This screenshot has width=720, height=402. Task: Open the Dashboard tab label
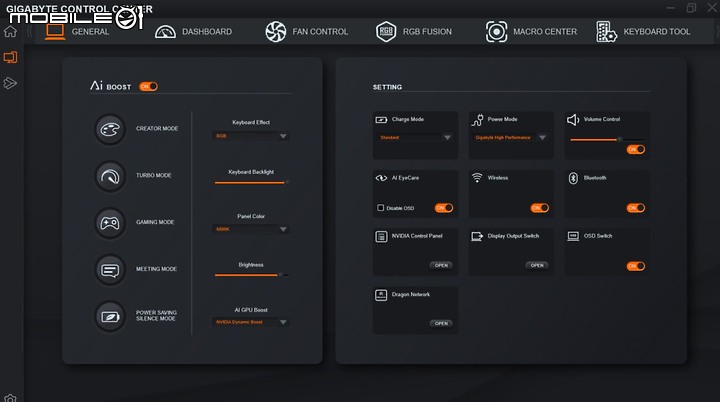point(207,32)
